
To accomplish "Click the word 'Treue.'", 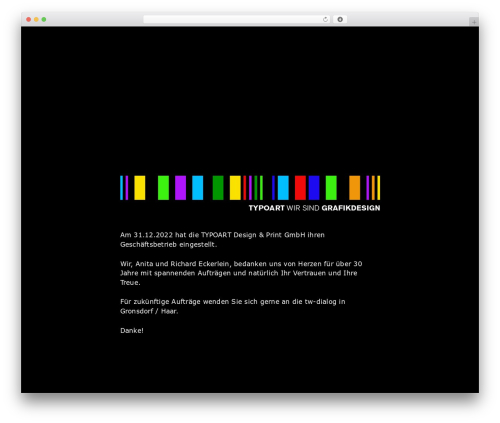I will (x=130, y=283).
